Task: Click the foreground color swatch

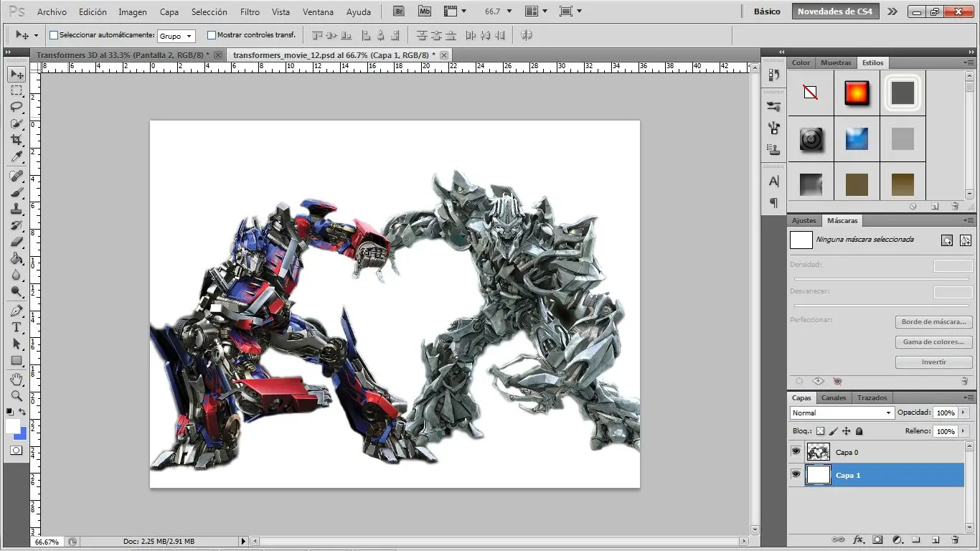Action: coord(12,426)
